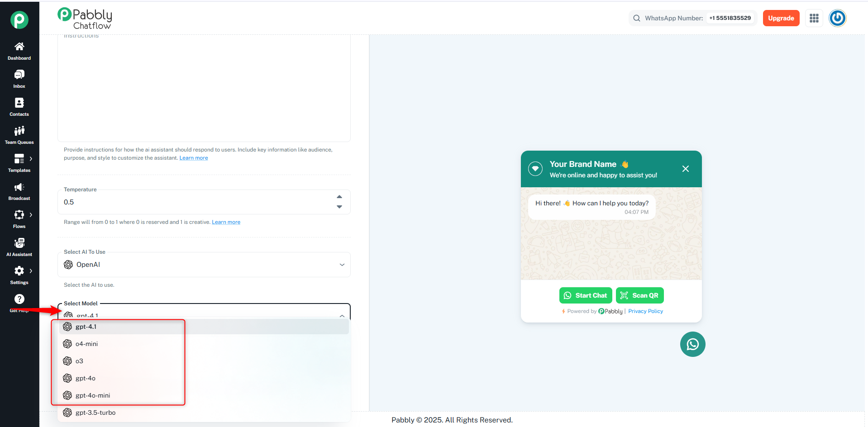Viewport: 868px width, 427px height.
Task: Decrease the Temperature value with down arrow
Action: (339, 207)
